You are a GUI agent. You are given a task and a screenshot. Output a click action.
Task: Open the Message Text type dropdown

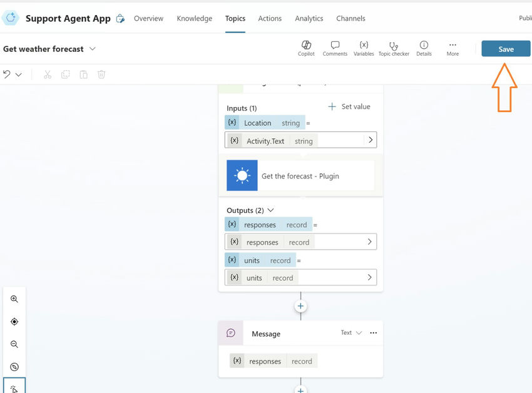tap(352, 332)
